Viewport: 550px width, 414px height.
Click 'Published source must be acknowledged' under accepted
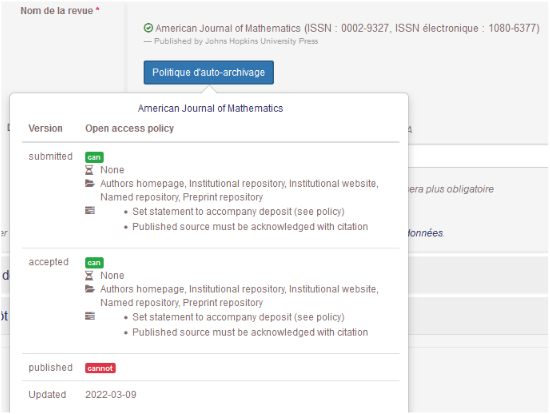point(250,332)
